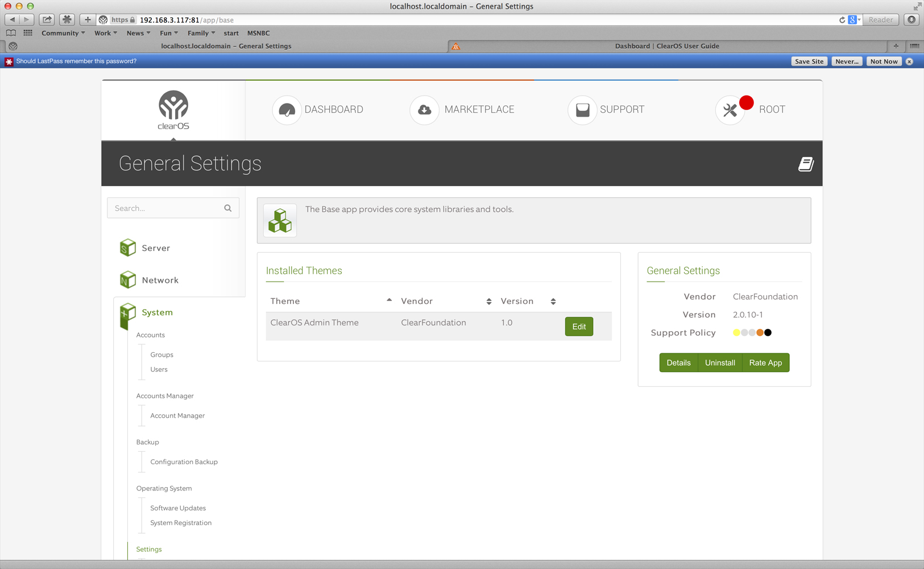Expand the Network menu section
This screenshot has width=924, height=569.
pos(160,280)
